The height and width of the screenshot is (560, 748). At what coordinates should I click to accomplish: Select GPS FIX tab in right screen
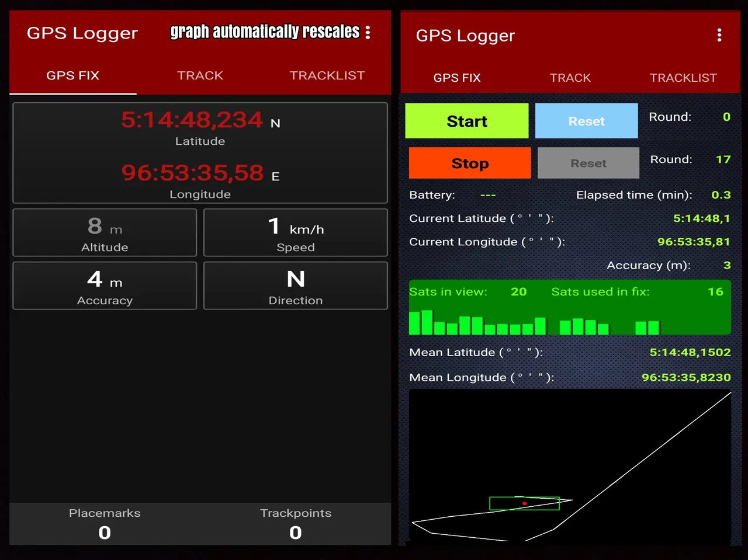tap(457, 78)
